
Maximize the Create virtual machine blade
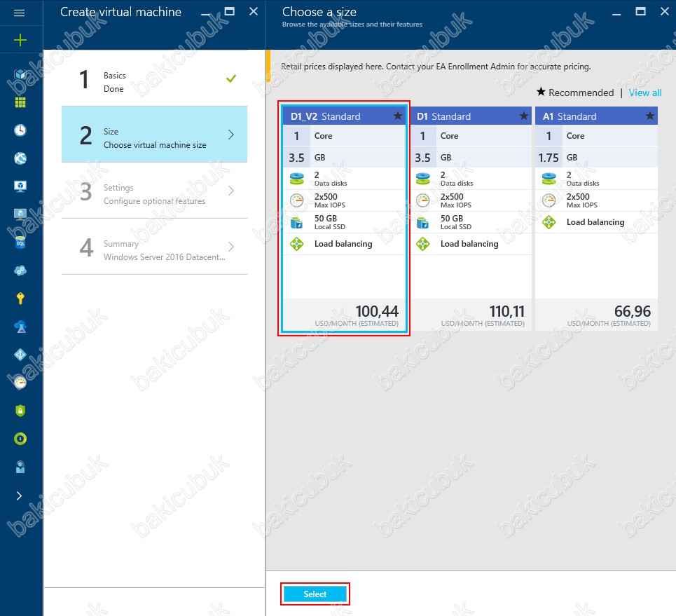click(x=229, y=12)
